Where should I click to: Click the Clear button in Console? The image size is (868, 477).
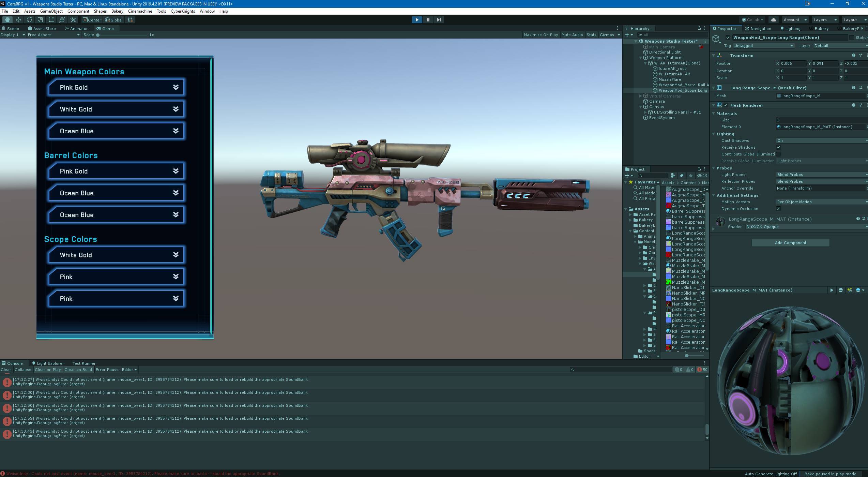[x=6, y=370]
